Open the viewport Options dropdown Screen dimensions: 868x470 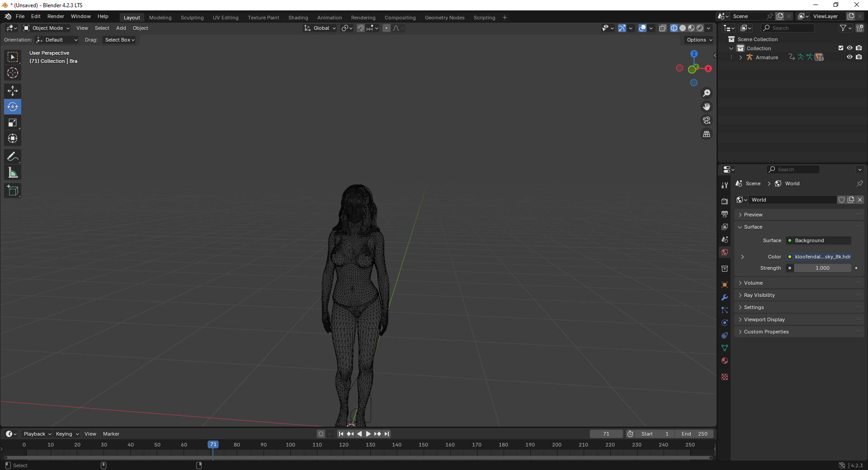(699, 40)
